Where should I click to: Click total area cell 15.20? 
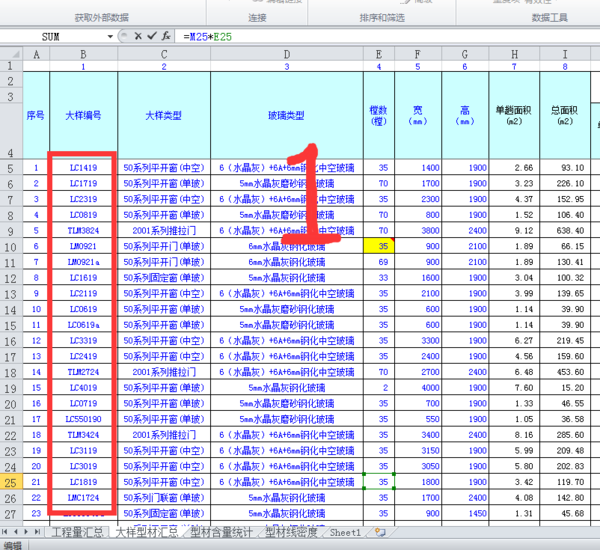tap(565, 388)
